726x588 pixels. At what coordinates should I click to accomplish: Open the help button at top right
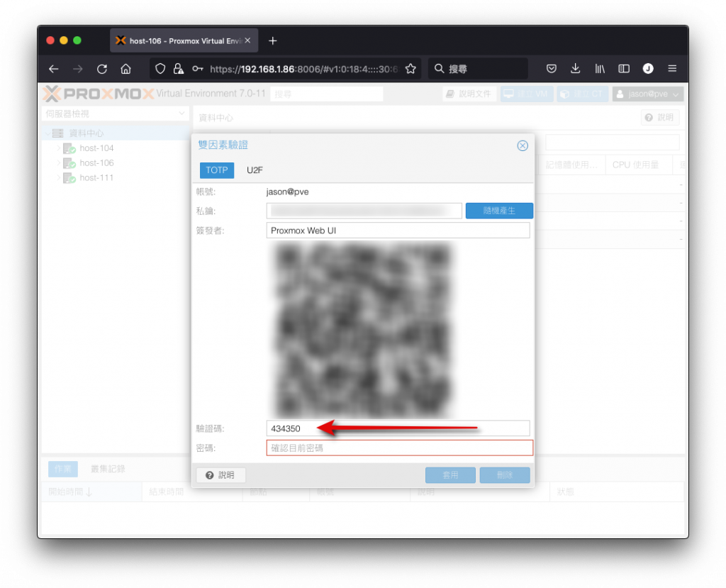[660, 118]
